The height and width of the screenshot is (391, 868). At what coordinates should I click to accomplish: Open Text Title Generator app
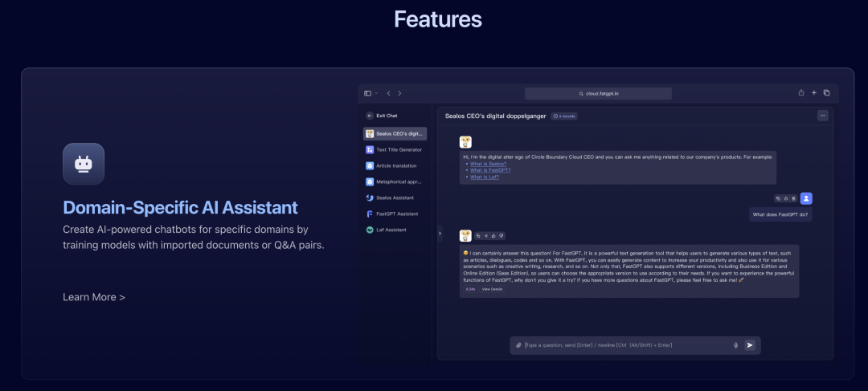coord(395,150)
